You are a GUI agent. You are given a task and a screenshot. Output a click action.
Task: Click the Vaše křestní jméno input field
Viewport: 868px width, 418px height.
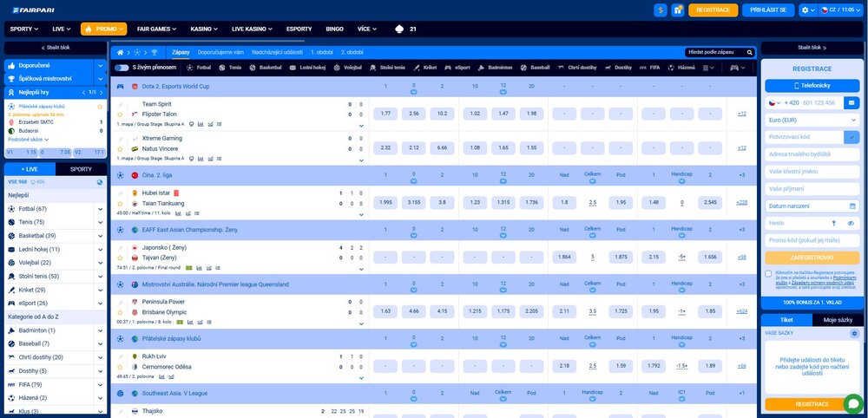812,171
